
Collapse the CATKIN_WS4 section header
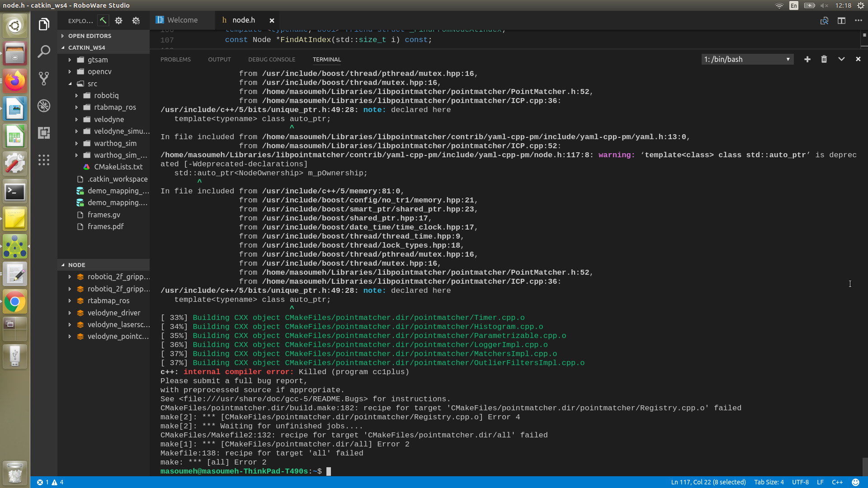tap(86, 47)
